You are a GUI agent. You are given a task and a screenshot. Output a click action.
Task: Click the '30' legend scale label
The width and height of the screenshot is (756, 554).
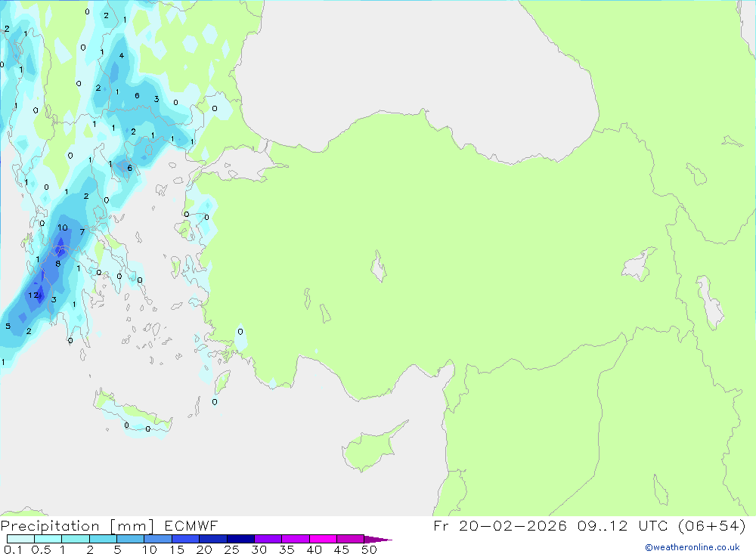pyautogui.click(x=259, y=549)
